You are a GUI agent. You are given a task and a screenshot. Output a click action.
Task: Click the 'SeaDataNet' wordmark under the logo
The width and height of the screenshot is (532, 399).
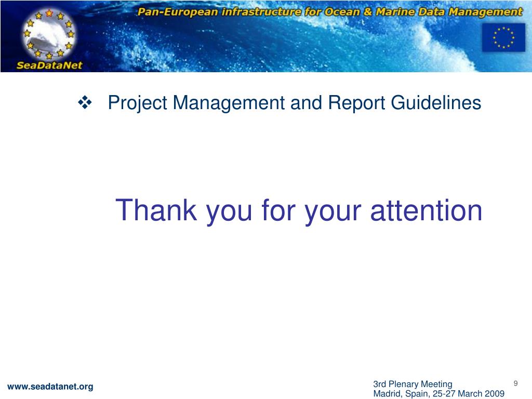point(49,65)
